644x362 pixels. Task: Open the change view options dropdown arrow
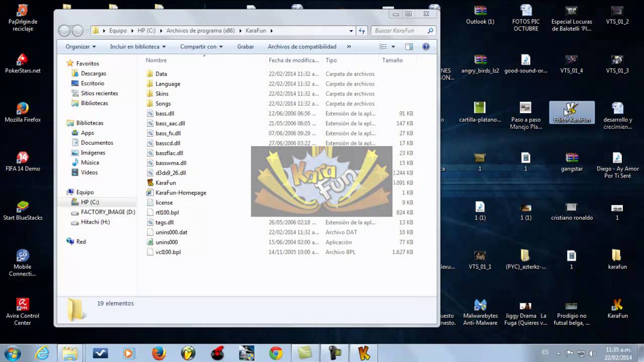click(x=393, y=47)
